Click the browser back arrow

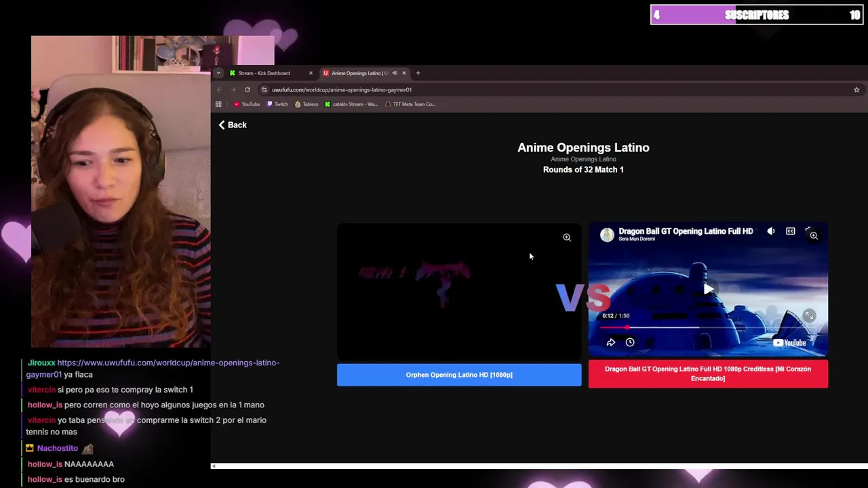point(219,89)
